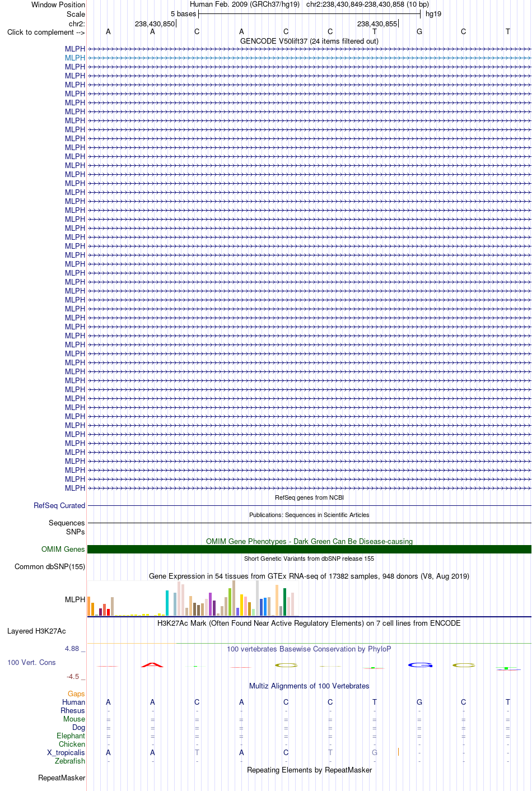Click the dark green bar in GTEx chart
Viewport: 532px width, 791px height.
click(x=284, y=602)
